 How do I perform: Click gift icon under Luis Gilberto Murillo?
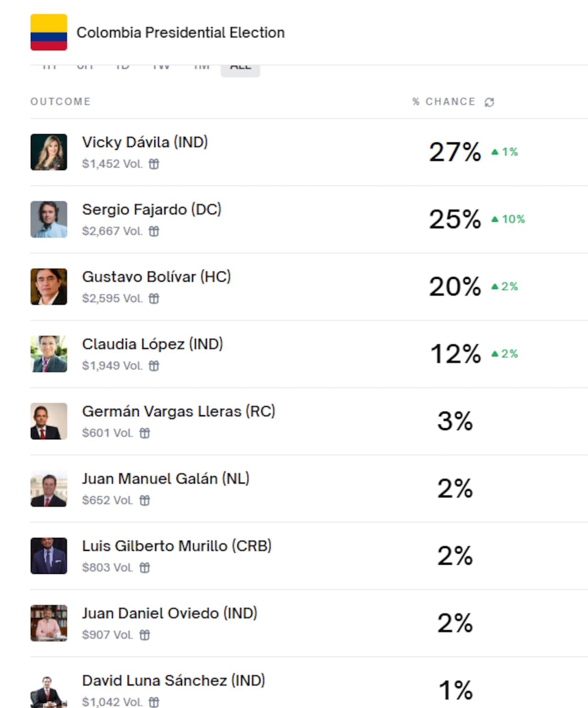(x=145, y=567)
